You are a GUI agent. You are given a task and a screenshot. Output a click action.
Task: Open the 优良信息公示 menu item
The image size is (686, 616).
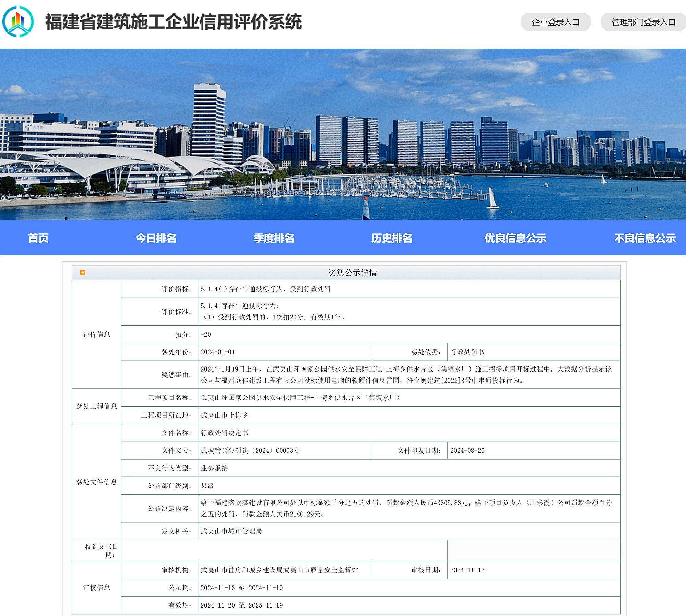[516, 238]
